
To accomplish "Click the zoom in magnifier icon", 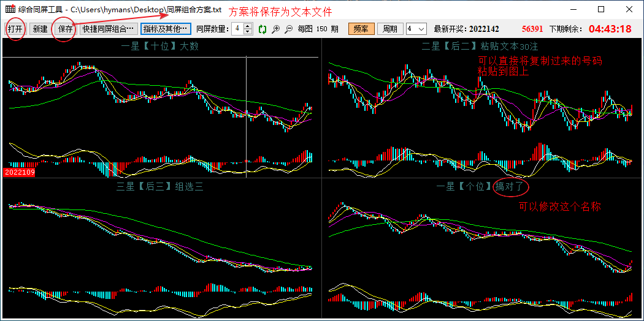I will [x=276, y=29].
